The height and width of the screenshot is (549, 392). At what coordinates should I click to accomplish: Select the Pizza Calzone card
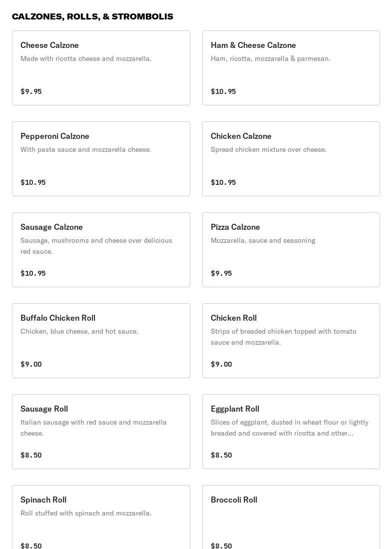click(x=291, y=250)
